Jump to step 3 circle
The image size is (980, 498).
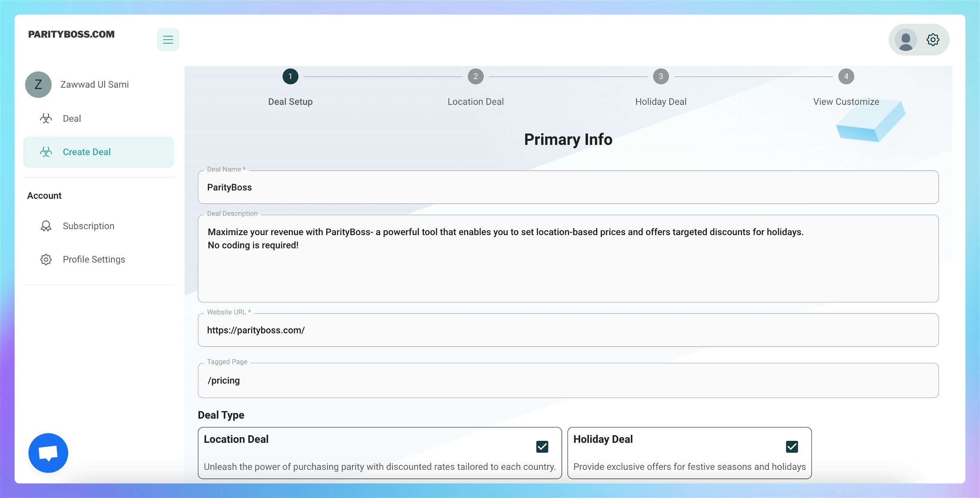[x=661, y=76]
